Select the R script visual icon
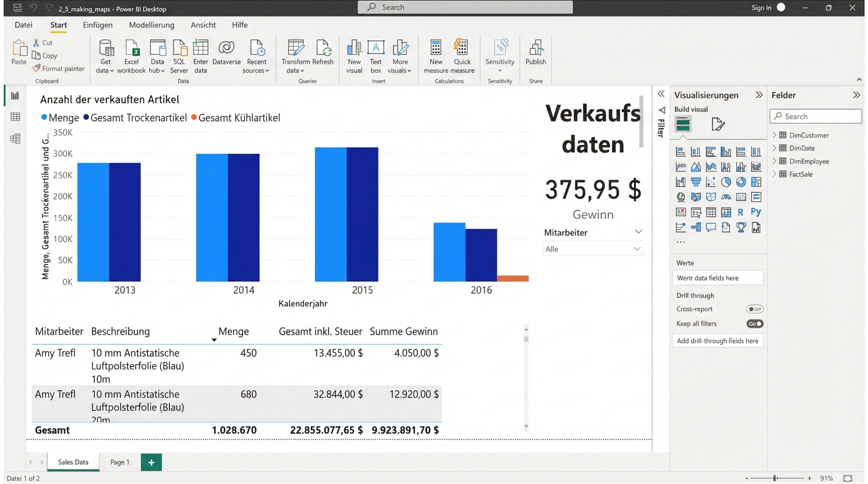868x484 pixels. click(x=741, y=212)
